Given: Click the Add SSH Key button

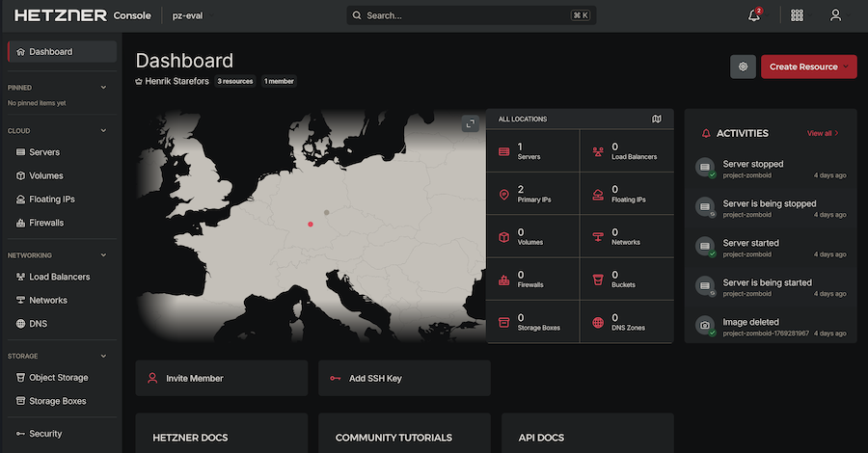Looking at the screenshot, I should tap(404, 379).
